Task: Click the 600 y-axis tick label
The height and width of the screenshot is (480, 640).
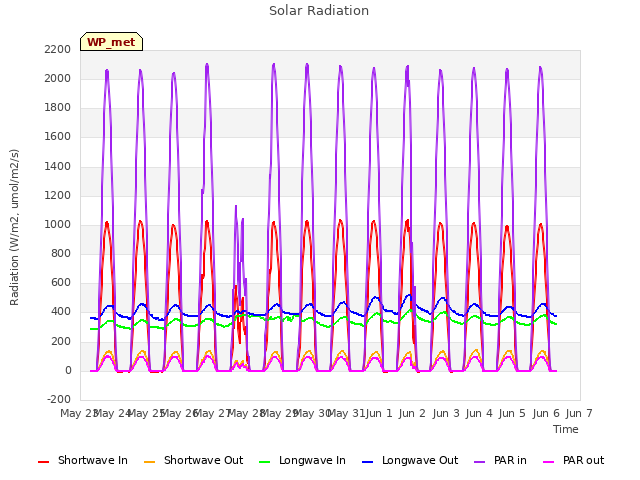Action: (61, 282)
